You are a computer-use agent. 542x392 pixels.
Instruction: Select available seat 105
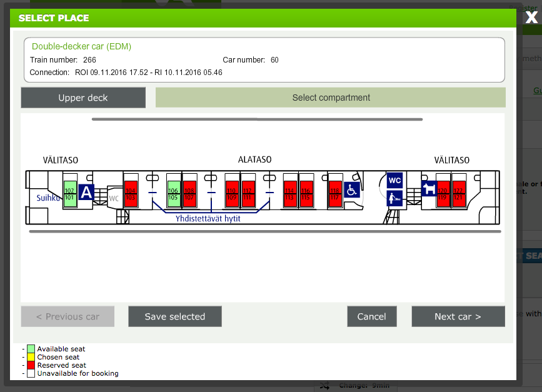pos(174,201)
